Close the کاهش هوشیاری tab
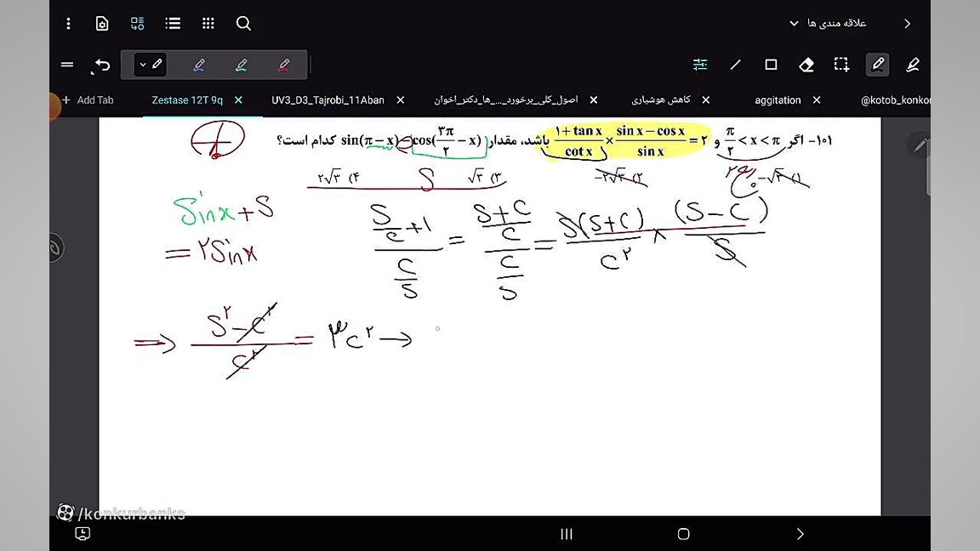 coord(705,100)
